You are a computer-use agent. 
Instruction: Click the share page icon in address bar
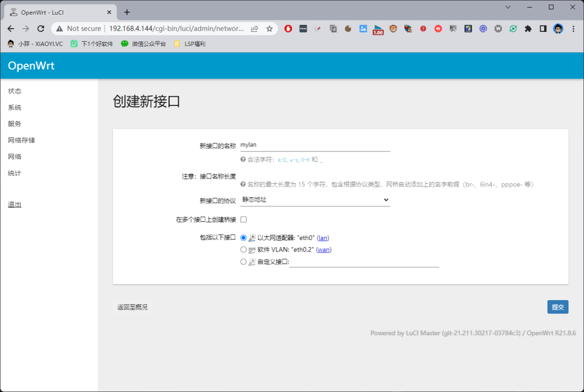(255, 29)
